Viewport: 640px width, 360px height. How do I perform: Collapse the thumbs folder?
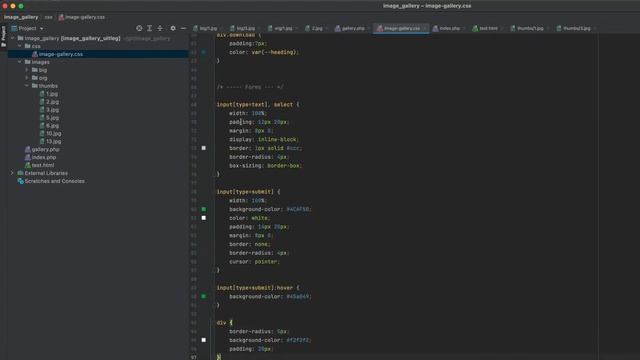click(x=27, y=86)
